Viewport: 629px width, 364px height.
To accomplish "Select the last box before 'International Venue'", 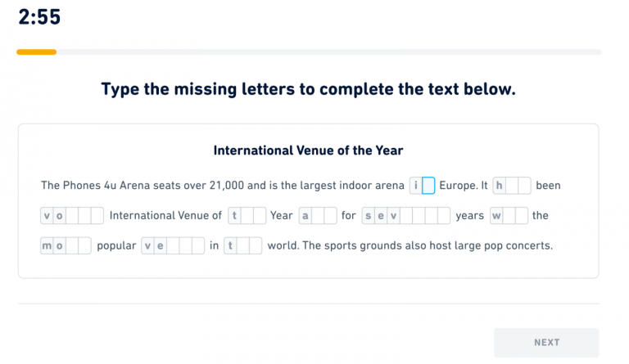I will pyautogui.click(x=97, y=216).
